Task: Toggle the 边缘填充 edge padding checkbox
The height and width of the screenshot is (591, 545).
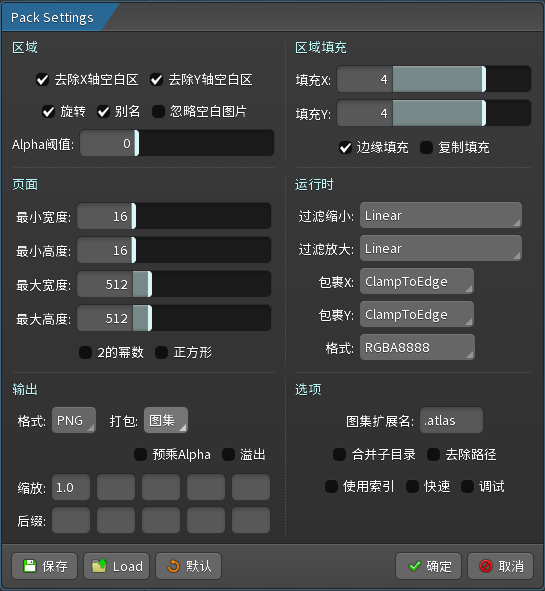Action: pyautogui.click(x=345, y=147)
